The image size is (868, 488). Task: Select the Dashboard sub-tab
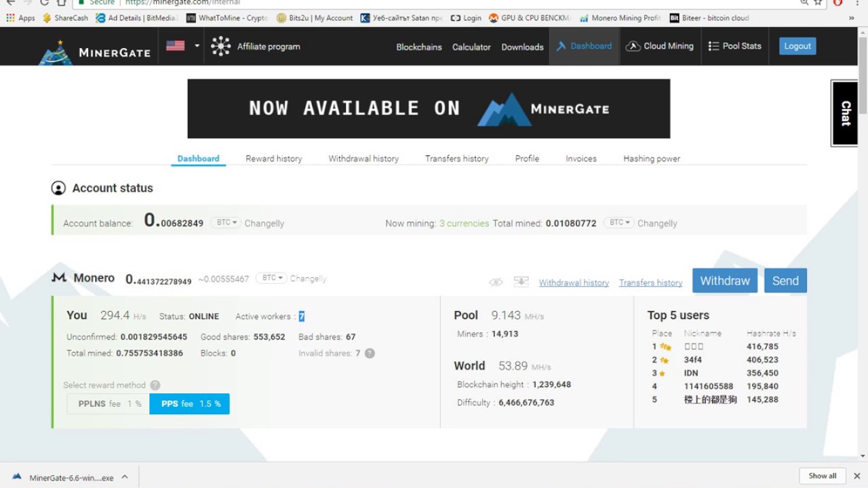point(198,159)
